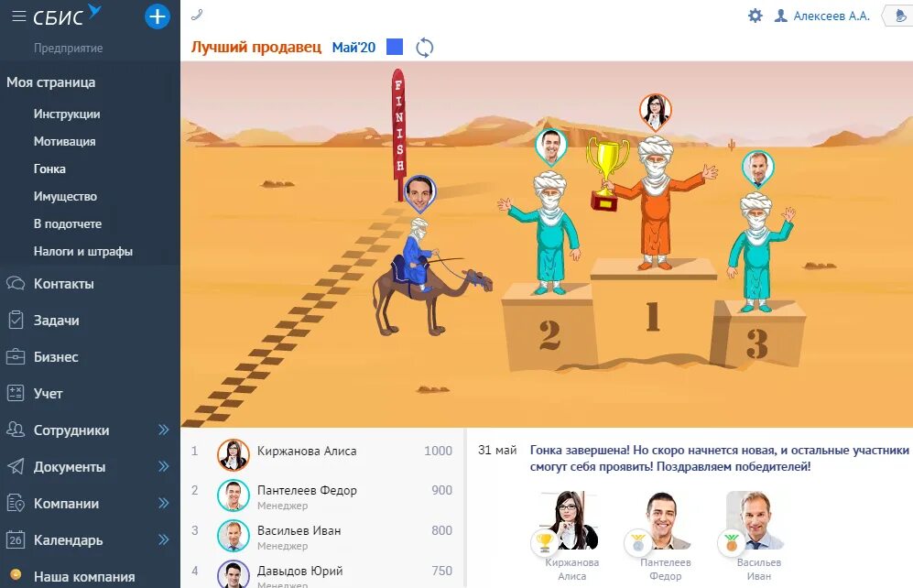
Task: Click camel rider's avatar pin near finish
Action: (x=419, y=193)
